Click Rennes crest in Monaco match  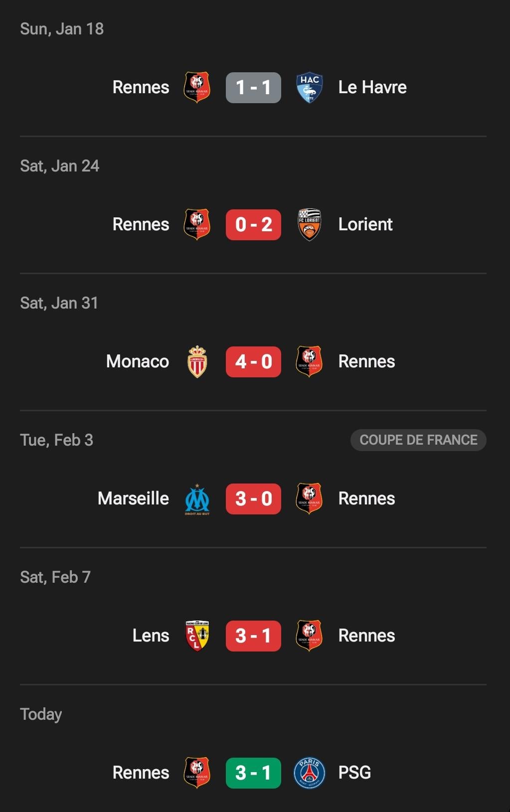coord(309,362)
